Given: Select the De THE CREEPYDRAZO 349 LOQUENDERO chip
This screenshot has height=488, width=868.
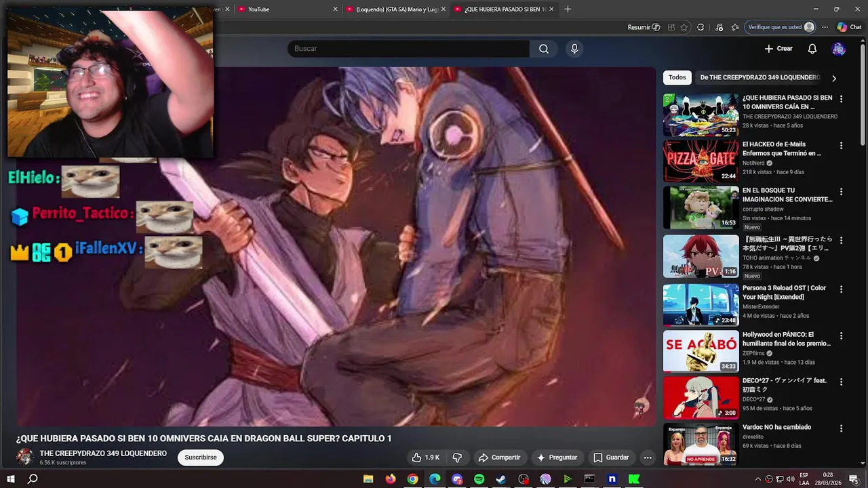Looking at the screenshot, I should point(759,77).
